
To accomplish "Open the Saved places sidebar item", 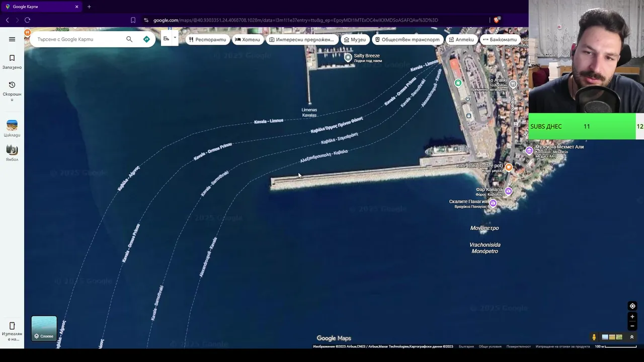I will pyautogui.click(x=12, y=62).
